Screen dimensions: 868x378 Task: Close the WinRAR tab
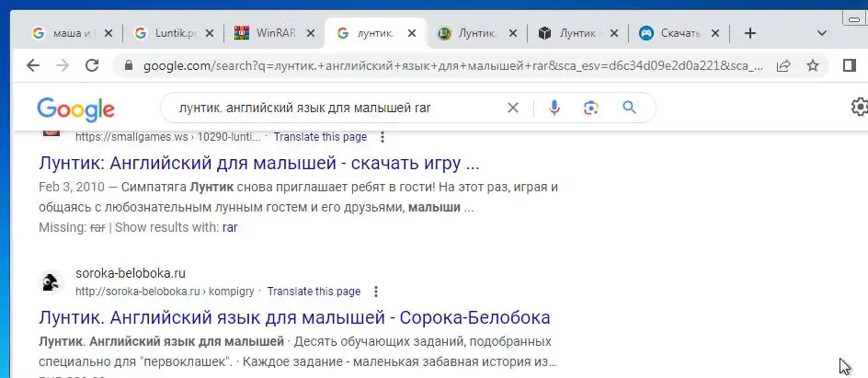coord(311,33)
